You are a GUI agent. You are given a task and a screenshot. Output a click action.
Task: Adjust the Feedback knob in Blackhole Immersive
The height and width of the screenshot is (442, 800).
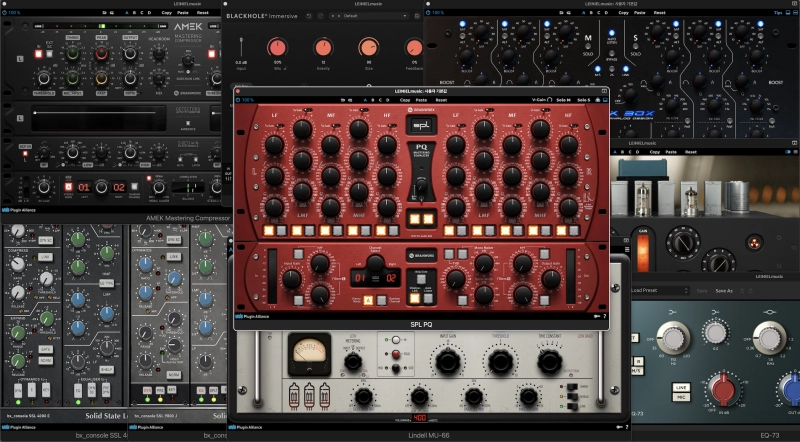[414, 47]
